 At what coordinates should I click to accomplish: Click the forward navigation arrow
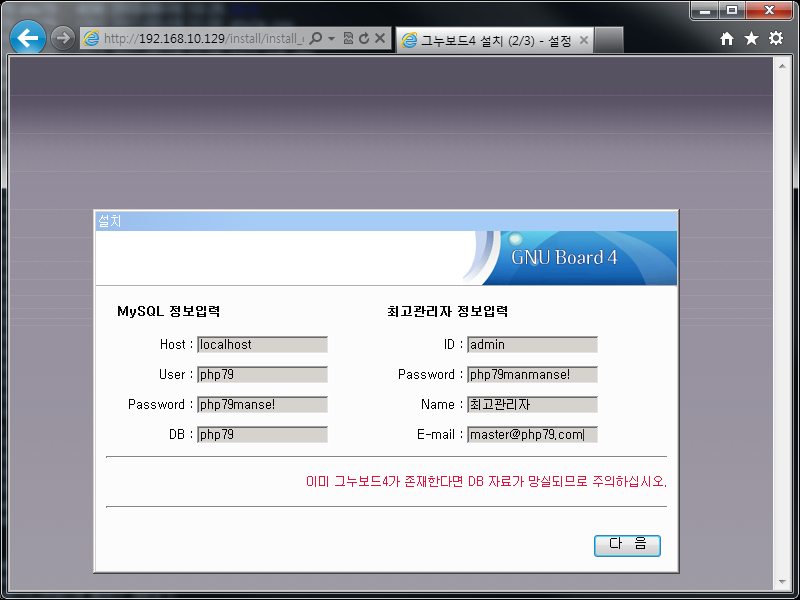point(63,38)
